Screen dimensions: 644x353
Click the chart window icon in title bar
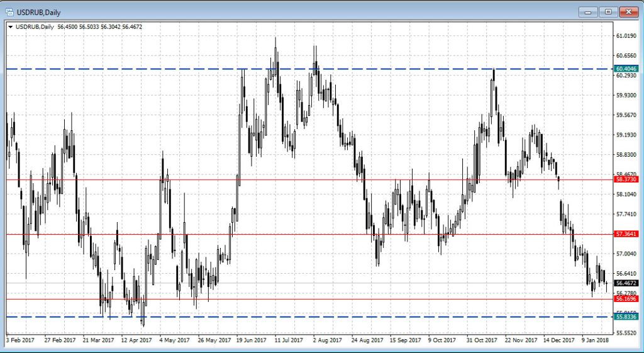(x=9, y=11)
